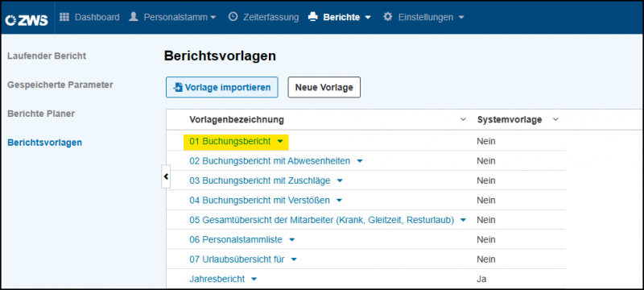Click the Berichte printer icon
The width and height of the screenshot is (644, 290).
pyautogui.click(x=313, y=17)
